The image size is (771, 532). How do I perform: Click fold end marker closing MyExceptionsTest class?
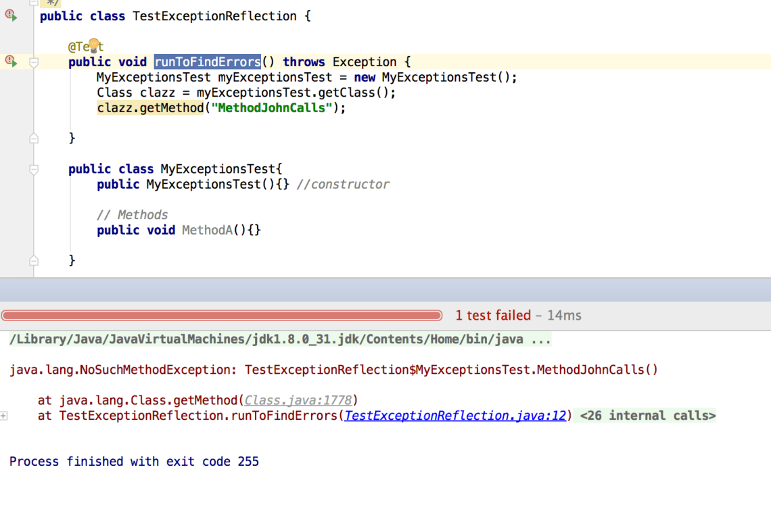pos(34,260)
